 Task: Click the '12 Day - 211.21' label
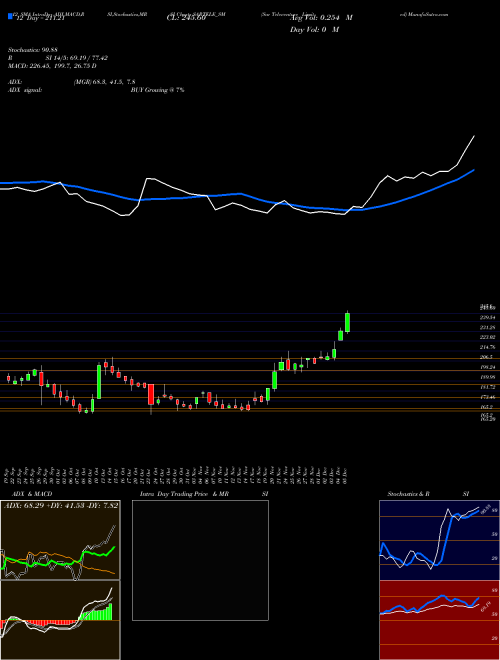39,18
